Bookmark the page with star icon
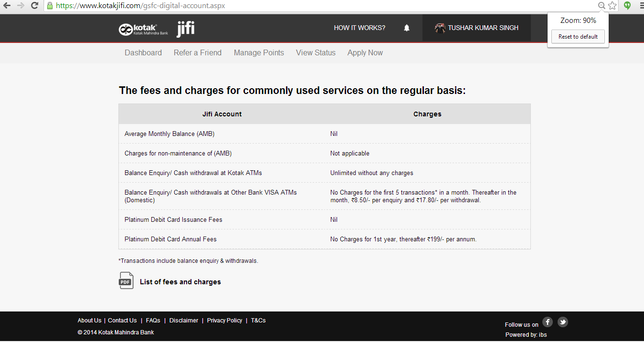 click(x=612, y=6)
